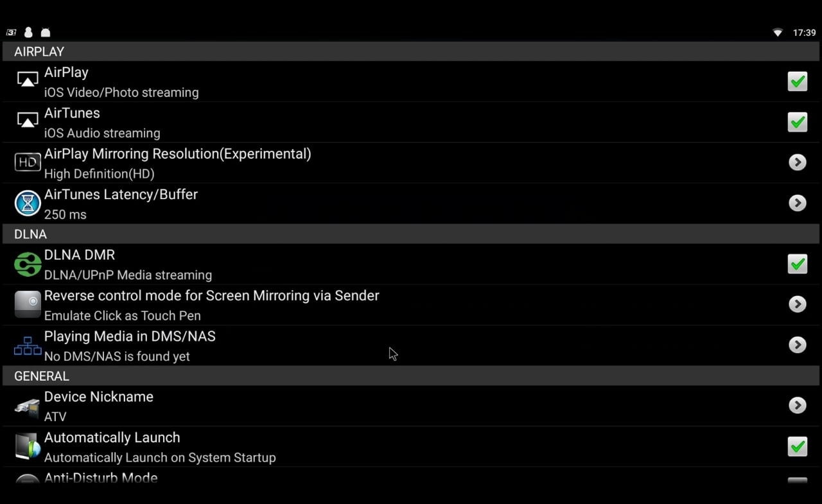822x504 pixels.
Task: Select the green DLNA DMR icon
Action: click(x=27, y=263)
